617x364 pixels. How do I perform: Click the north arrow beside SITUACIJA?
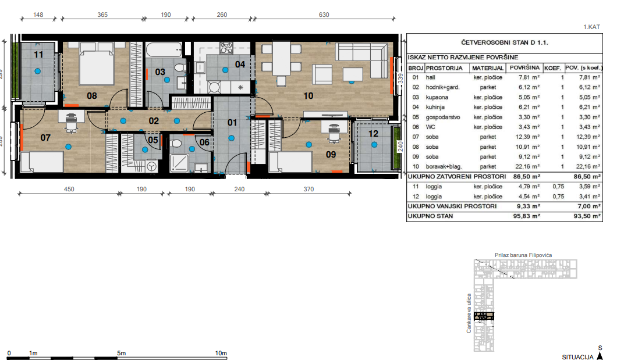[x=600, y=356]
